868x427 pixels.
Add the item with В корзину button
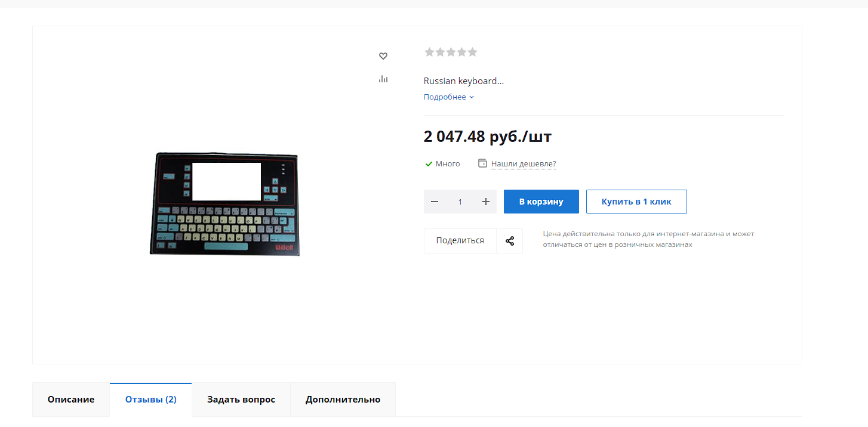pyautogui.click(x=541, y=202)
